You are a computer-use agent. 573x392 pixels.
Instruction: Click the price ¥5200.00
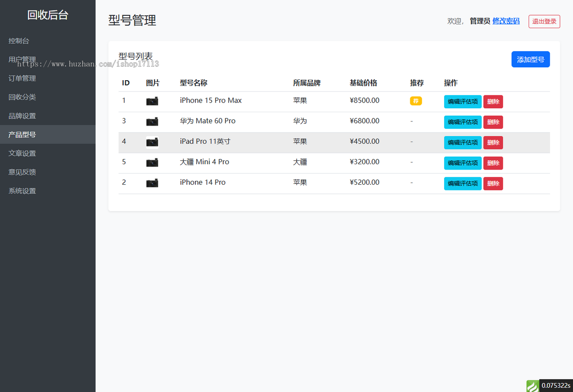tap(365, 182)
